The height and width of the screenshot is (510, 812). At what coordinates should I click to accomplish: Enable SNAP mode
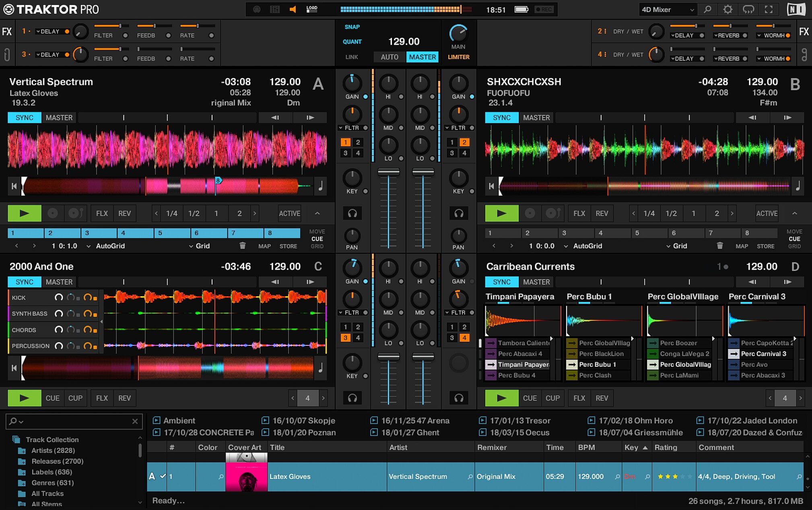pos(352,27)
